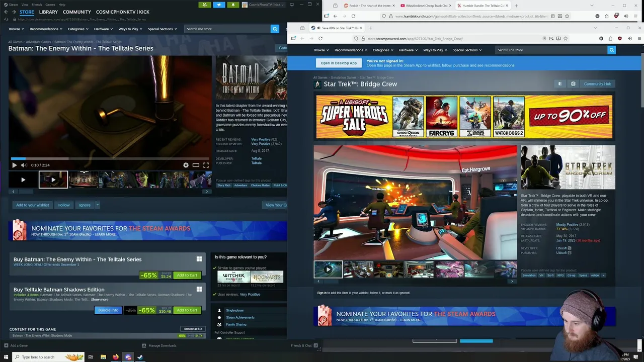The image size is (644, 362).
Task: Click Add to your wishlist button
Action: [32, 205]
